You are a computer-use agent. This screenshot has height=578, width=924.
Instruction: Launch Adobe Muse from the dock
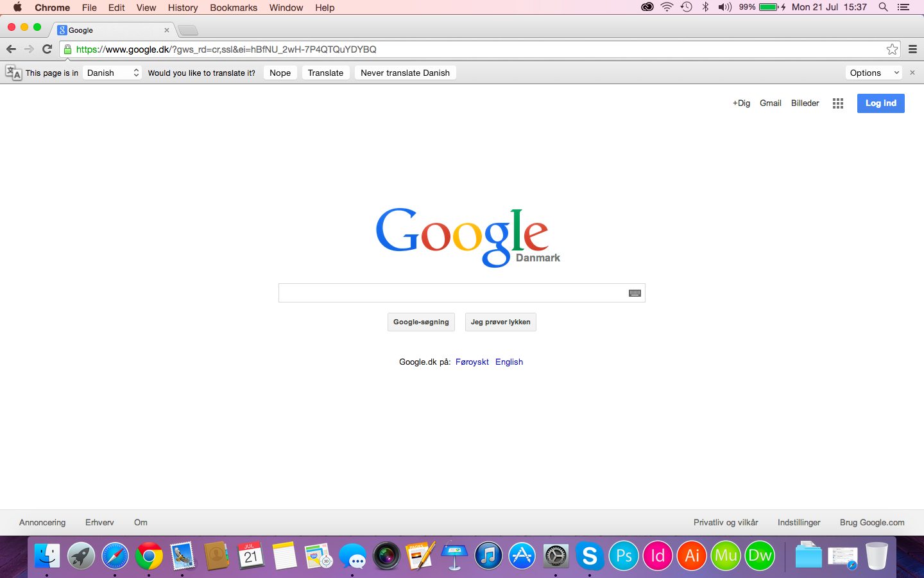726,556
